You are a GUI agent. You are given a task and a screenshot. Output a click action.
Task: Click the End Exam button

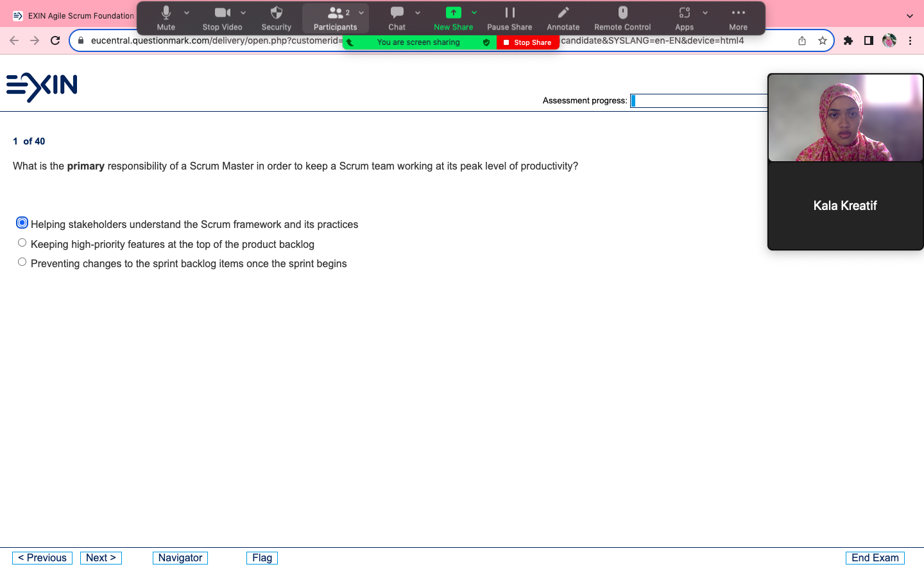pyautogui.click(x=875, y=557)
